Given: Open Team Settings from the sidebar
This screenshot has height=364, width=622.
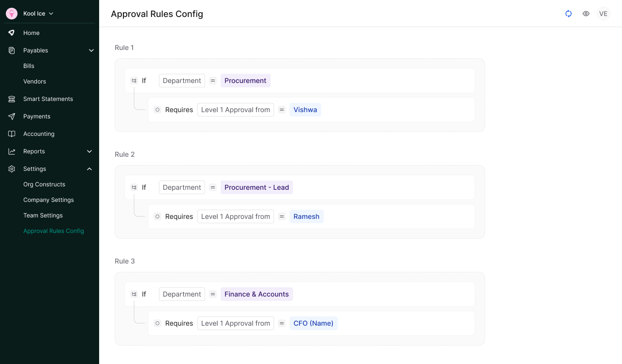Looking at the screenshot, I should 43,215.
